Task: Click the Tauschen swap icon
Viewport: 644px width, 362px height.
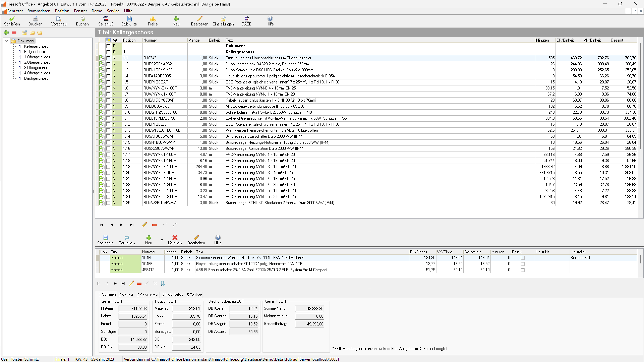Action: 127,237
